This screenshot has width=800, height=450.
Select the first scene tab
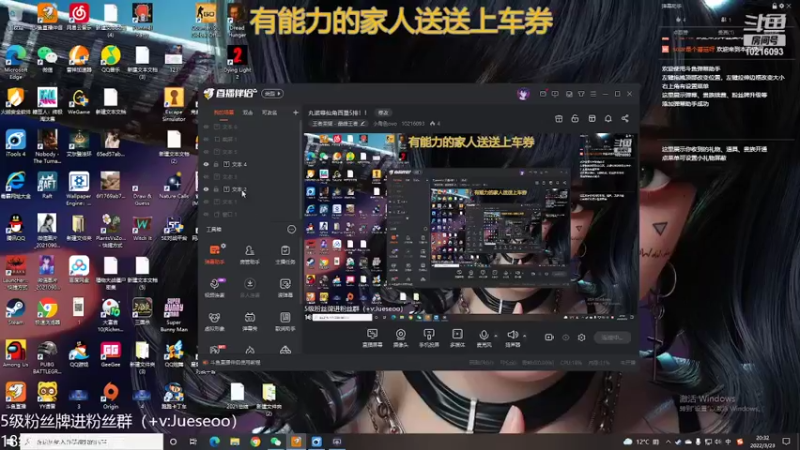click(x=223, y=112)
